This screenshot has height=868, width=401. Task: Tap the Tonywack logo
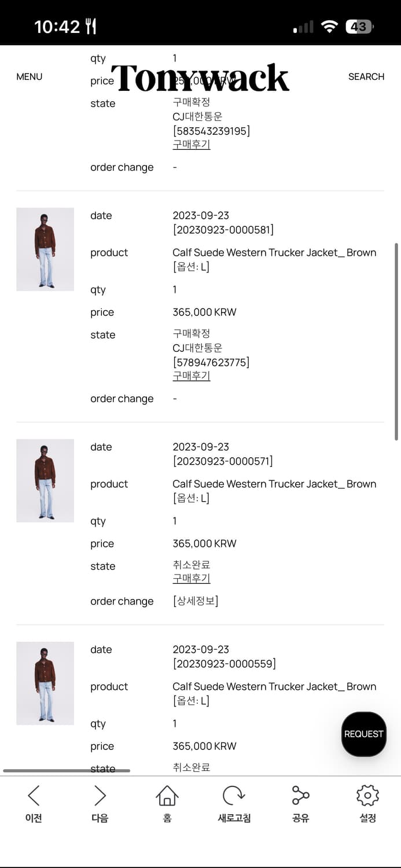click(200, 78)
